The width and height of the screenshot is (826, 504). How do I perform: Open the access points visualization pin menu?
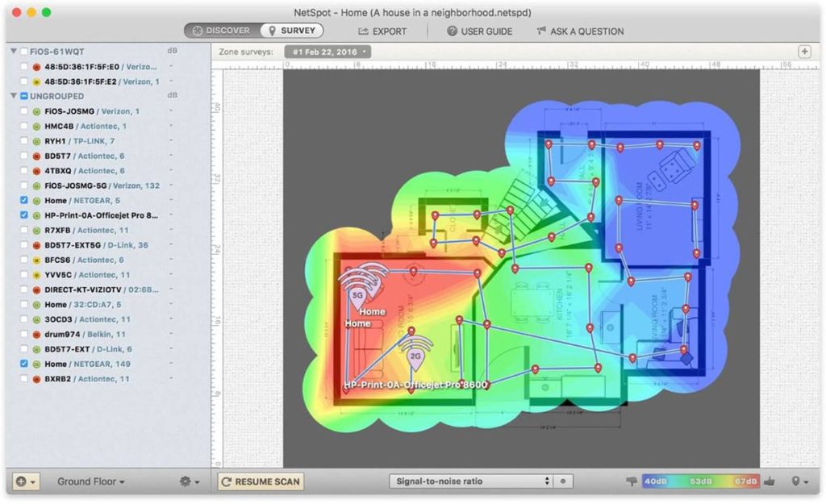(799, 481)
